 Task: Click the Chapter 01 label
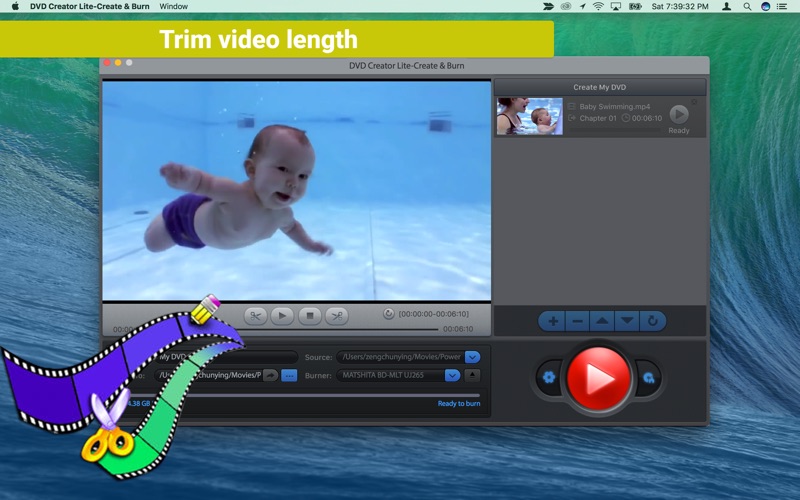[x=598, y=118]
